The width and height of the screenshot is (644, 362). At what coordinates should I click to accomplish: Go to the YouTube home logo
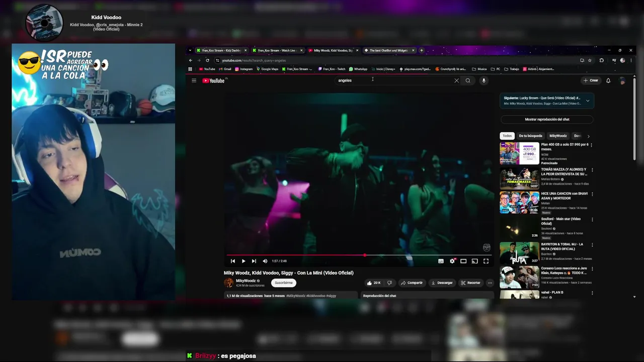(213, 80)
